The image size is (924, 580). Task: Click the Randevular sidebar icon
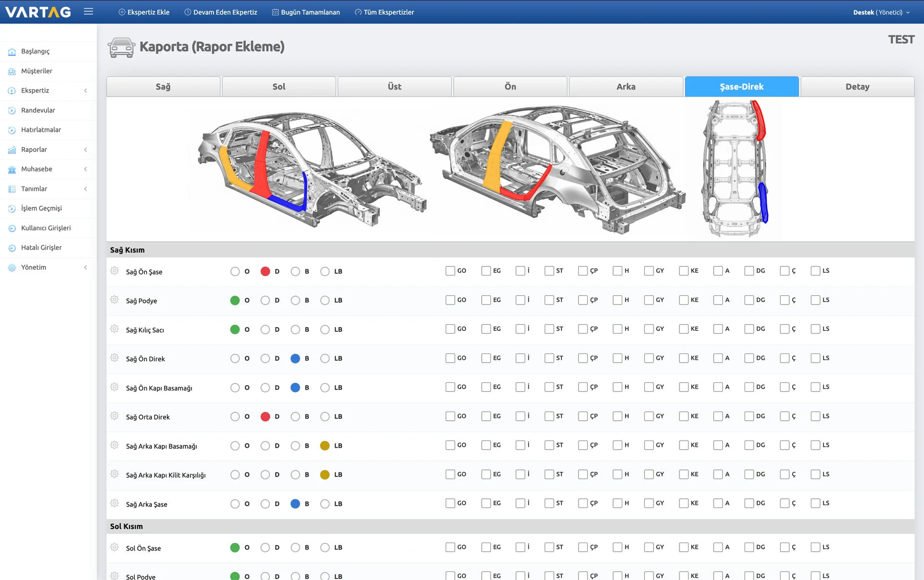(x=12, y=111)
